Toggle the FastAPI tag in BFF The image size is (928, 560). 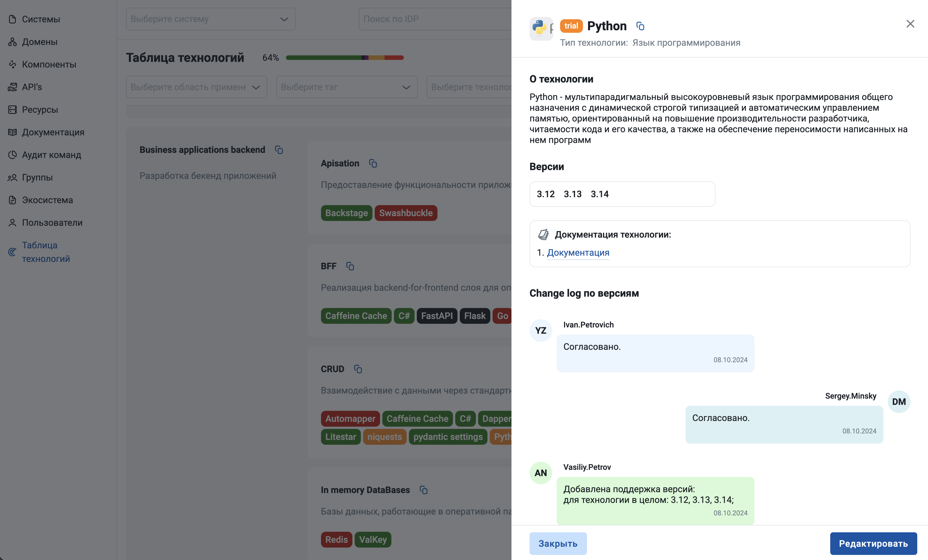coord(437,316)
